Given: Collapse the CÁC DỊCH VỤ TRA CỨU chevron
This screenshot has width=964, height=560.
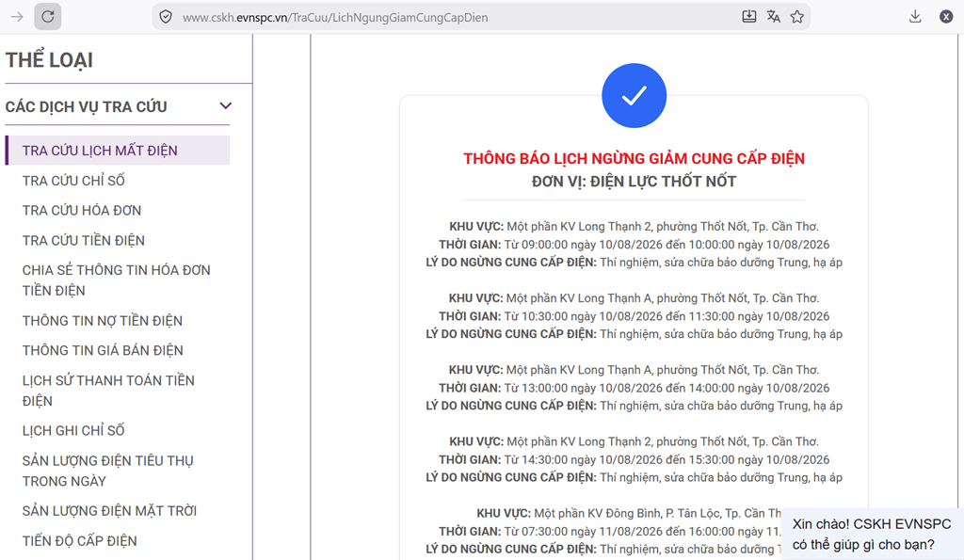Looking at the screenshot, I should [x=226, y=105].
